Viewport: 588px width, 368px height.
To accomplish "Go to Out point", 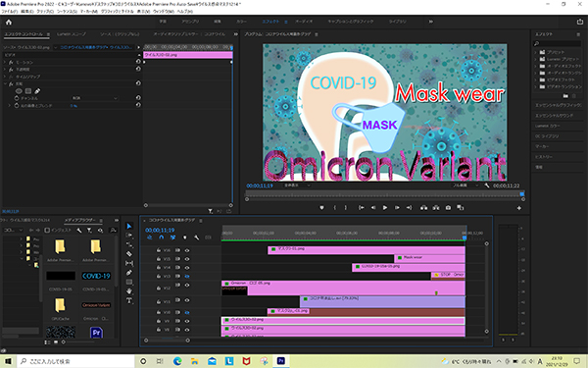I will (409, 208).
